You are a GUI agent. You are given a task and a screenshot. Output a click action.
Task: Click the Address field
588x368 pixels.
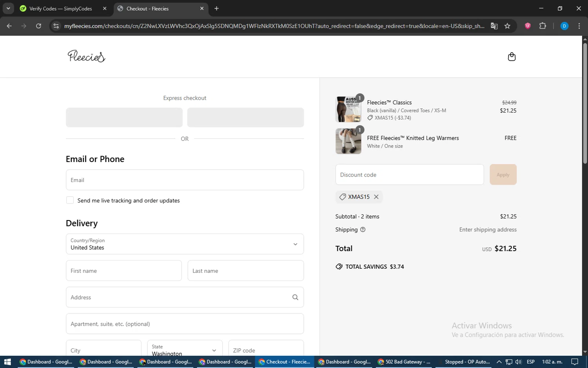point(185,297)
